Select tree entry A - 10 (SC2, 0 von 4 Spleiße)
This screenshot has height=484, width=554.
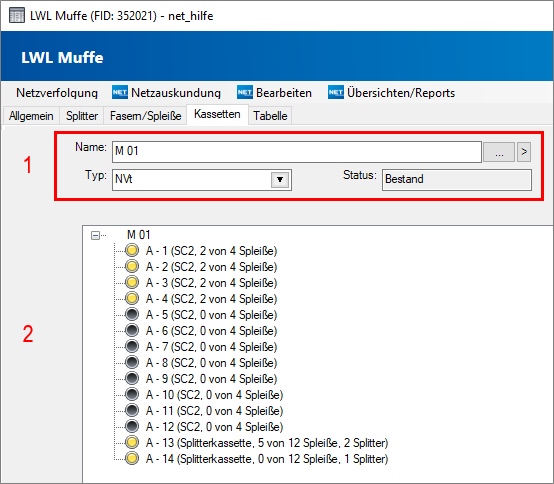tap(214, 395)
